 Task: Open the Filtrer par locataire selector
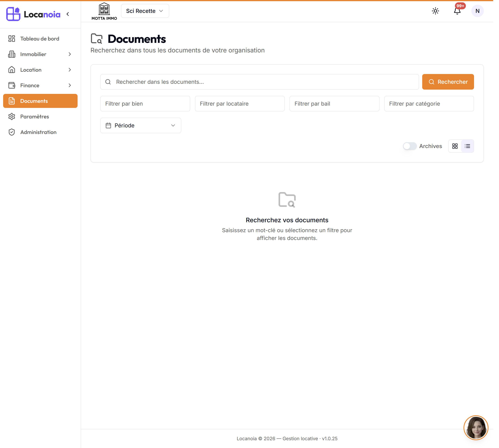(240, 104)
